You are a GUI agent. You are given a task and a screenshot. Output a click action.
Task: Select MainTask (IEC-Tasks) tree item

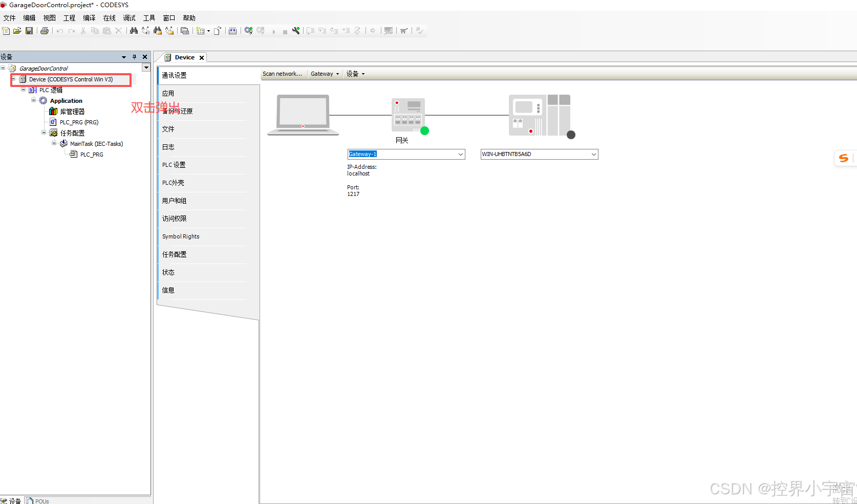point(96,144)
